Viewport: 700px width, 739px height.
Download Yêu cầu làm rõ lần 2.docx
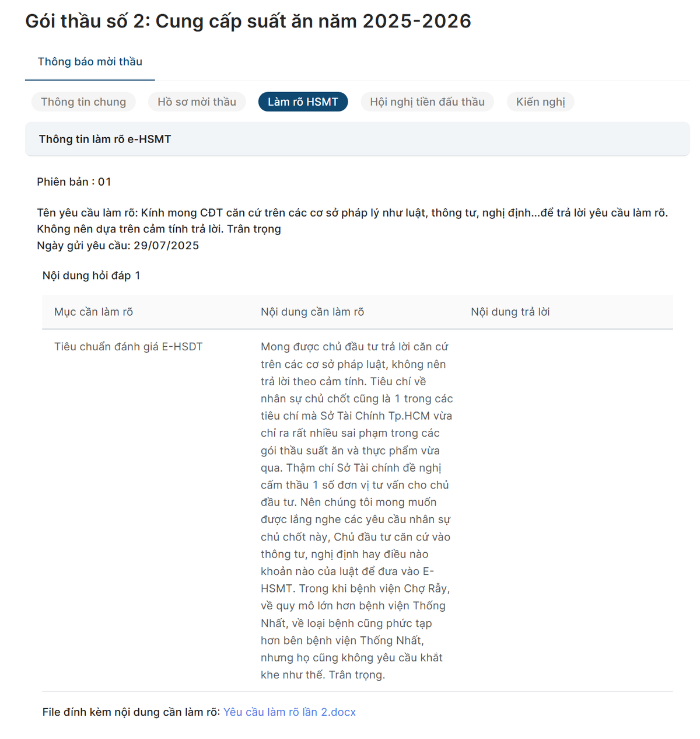coord(289,712)
